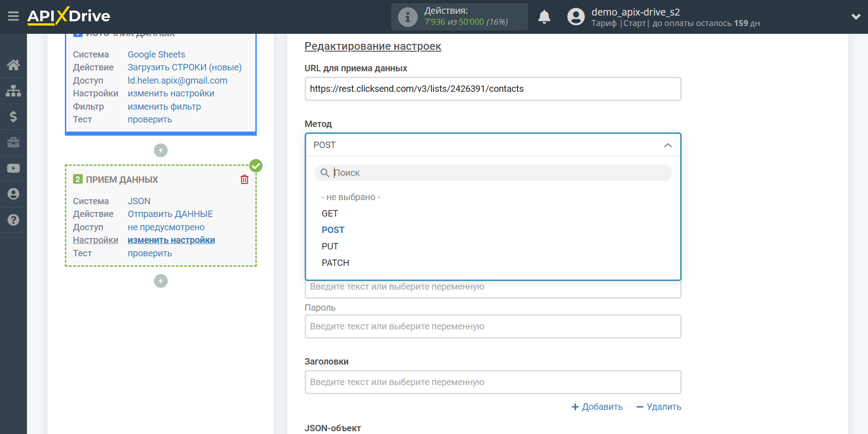Add a step after data receiver block
Screen dimensions: 868x434
tap(161, 281)
